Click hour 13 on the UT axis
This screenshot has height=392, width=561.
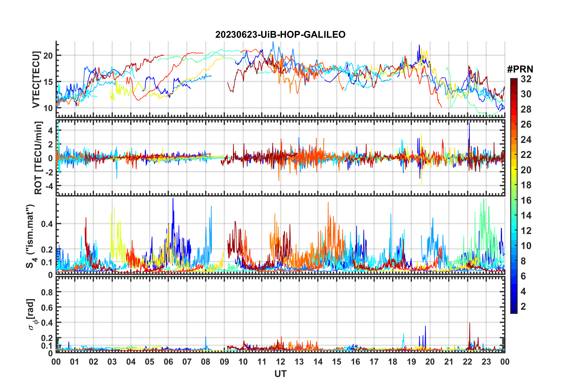[x=299, y=362]
